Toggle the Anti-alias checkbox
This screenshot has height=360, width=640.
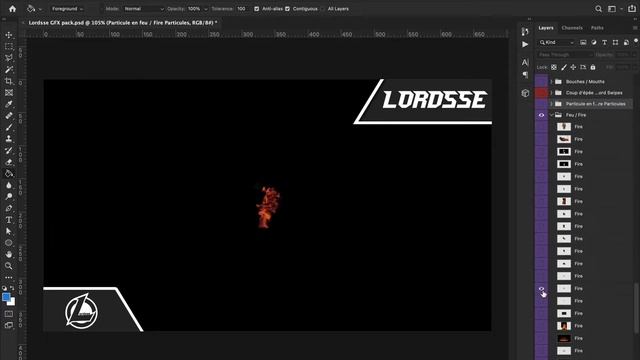(256, 9)
